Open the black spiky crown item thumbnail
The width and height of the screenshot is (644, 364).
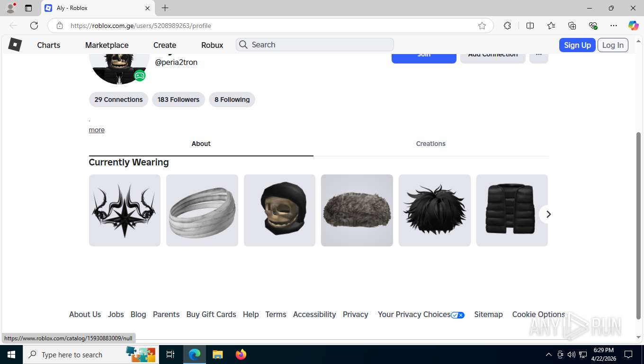(x=125, y=210)
